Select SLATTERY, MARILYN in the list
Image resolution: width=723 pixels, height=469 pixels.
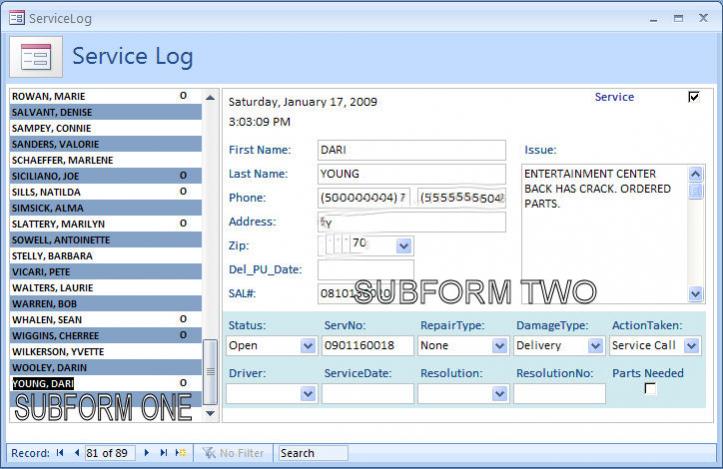pos(106,224)
